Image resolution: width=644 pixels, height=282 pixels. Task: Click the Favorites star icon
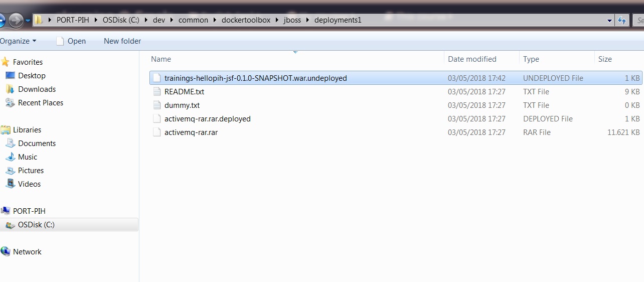coord(5,62)
